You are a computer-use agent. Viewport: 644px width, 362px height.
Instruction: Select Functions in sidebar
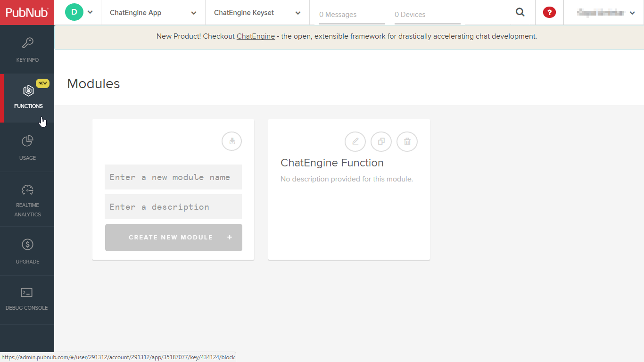[x=28, y=98]
